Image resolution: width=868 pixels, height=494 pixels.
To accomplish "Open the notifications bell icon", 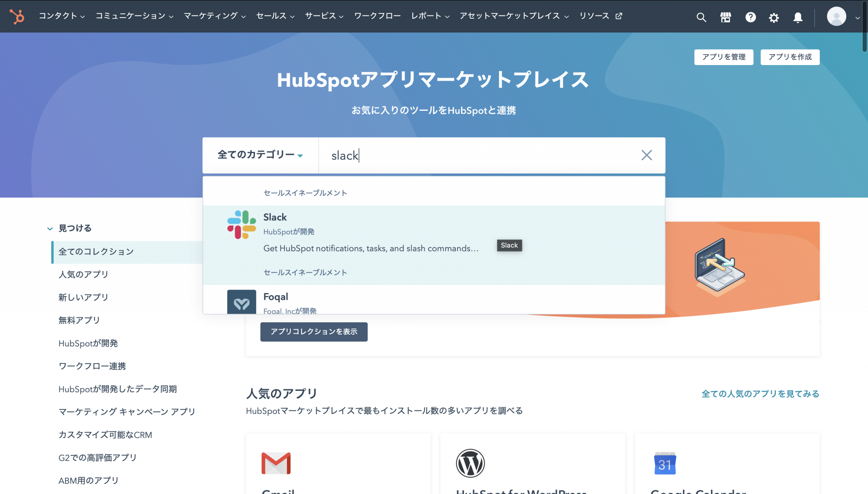I will [798, 17].
